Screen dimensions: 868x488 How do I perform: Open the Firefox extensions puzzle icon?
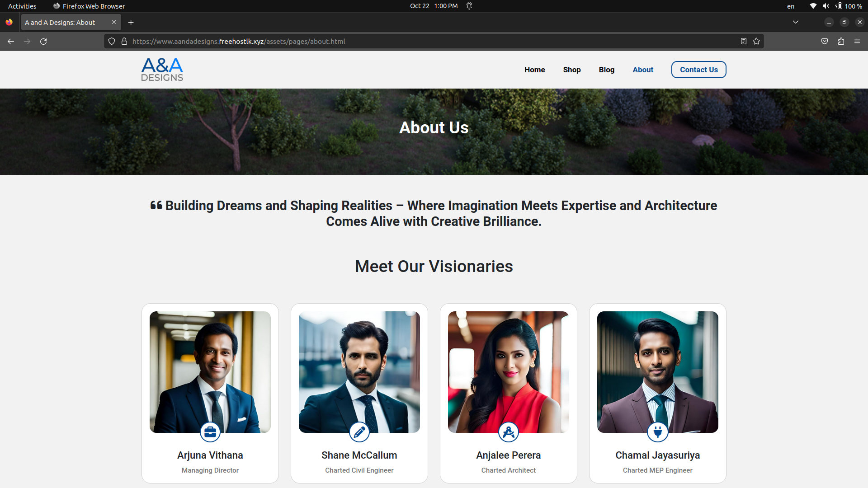coord(841,41)
